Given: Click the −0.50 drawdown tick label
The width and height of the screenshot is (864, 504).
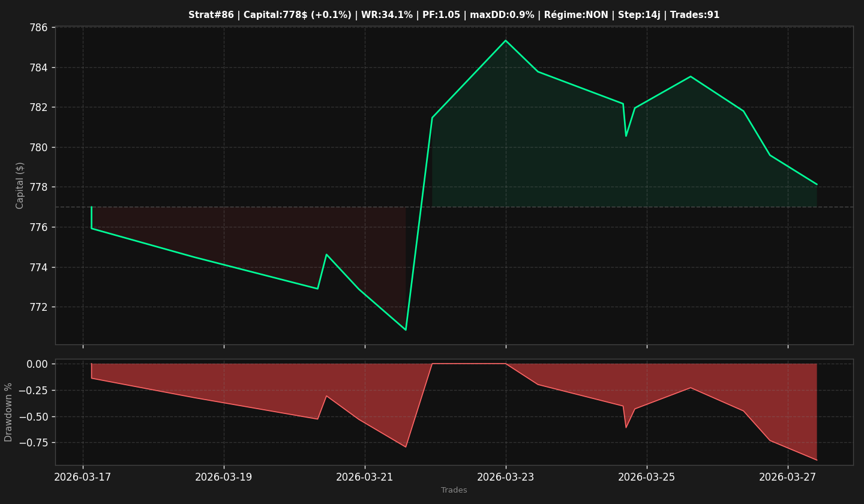Looking at the screenshot, I should (34, 416).
